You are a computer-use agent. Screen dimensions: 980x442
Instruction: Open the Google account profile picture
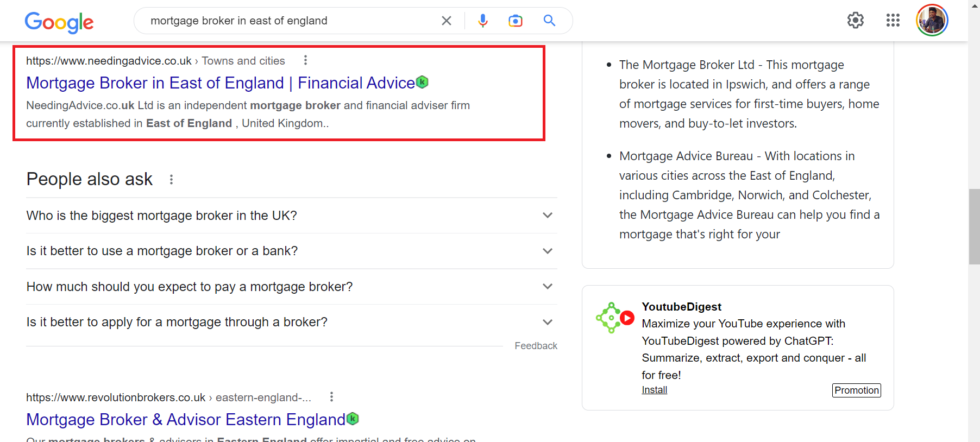932,21
